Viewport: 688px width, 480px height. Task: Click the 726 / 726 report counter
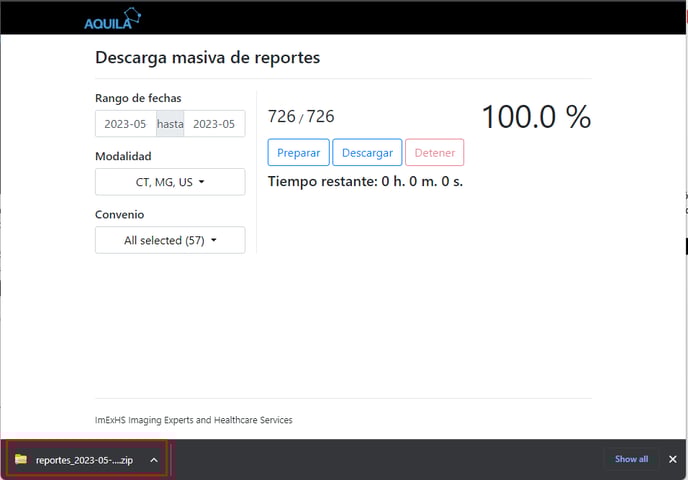301,117
